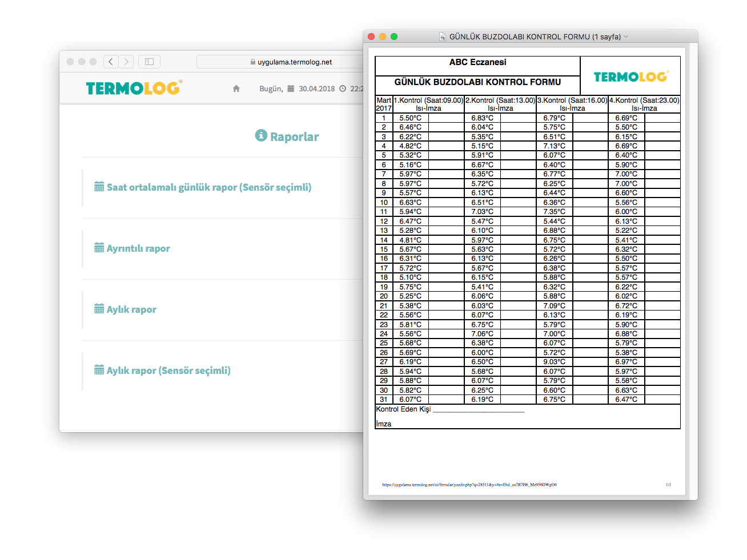Maximize the PDF preview window
Screen dimensions: 747x560
click(394, 37)
